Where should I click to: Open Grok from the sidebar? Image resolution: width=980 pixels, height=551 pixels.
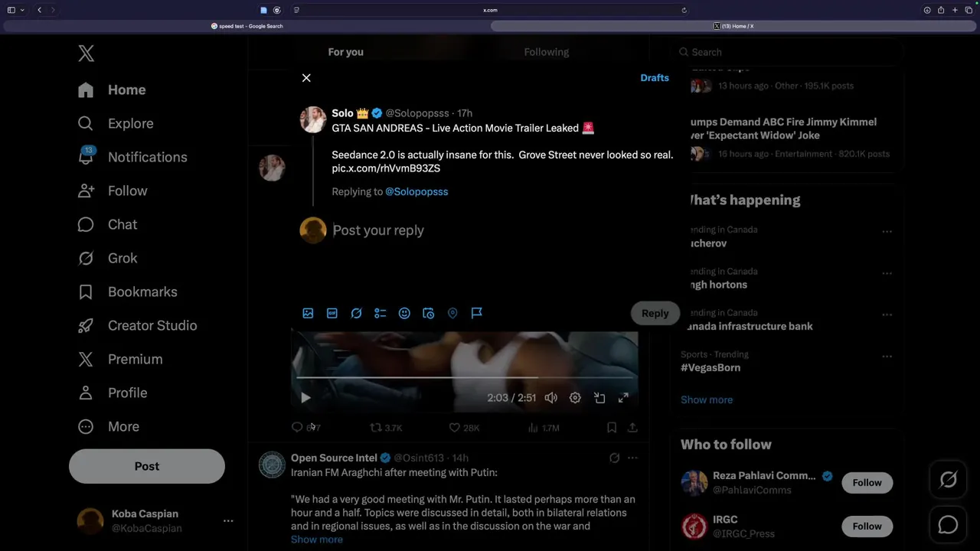(x=107, y=258)
